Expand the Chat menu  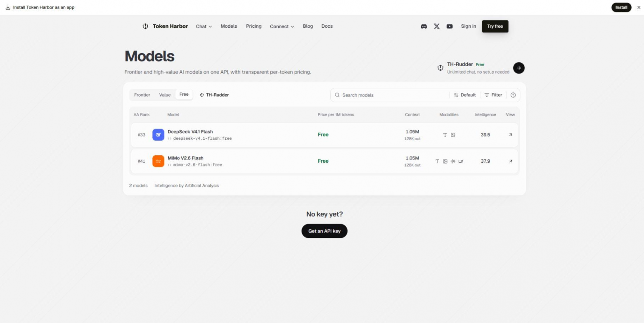click(204, 26)
